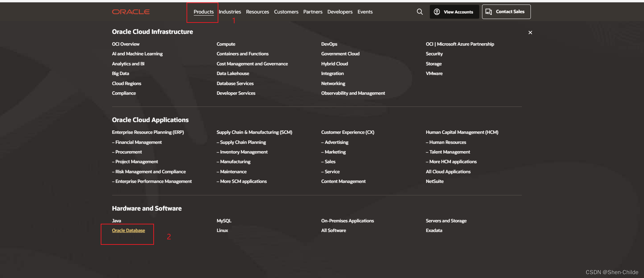
Task: Open the Resources menu
Action: click(257, 12)
